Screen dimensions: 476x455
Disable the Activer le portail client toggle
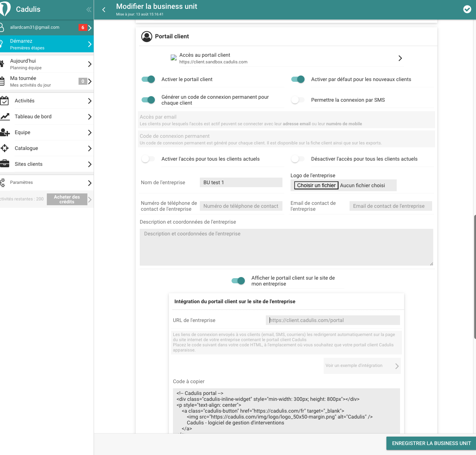(x=148, y=79)
